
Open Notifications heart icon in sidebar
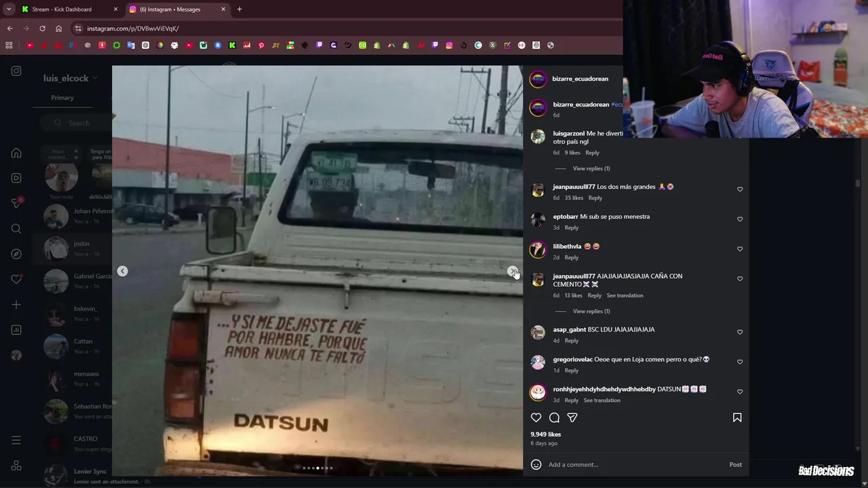[x=16, y=279]
